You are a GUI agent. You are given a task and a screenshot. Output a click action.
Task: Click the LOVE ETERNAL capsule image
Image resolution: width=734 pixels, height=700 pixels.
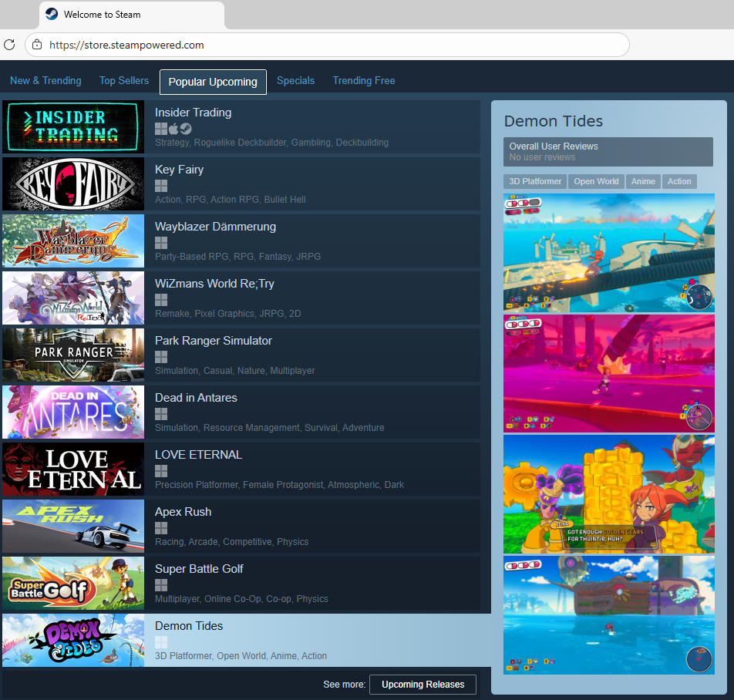click(x=73, y=469)
